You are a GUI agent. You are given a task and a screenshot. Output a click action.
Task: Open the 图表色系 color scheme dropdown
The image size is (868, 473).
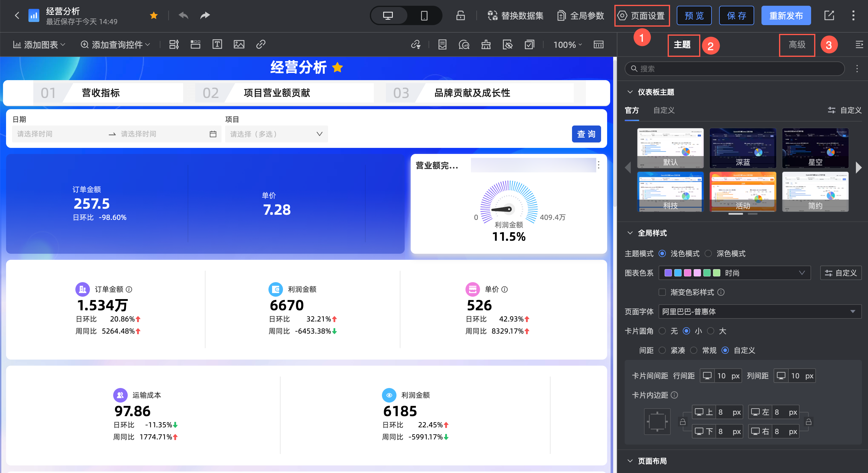pos(734,273)
